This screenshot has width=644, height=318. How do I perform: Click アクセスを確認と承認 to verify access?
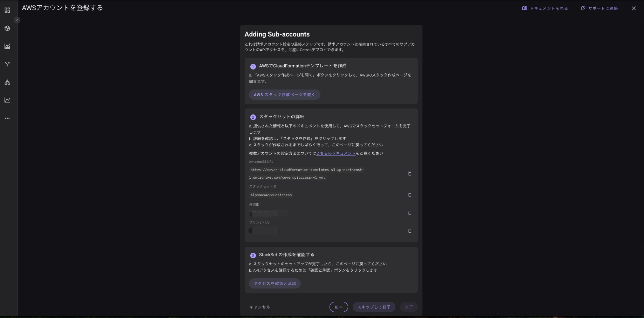[x=274, y=283]
